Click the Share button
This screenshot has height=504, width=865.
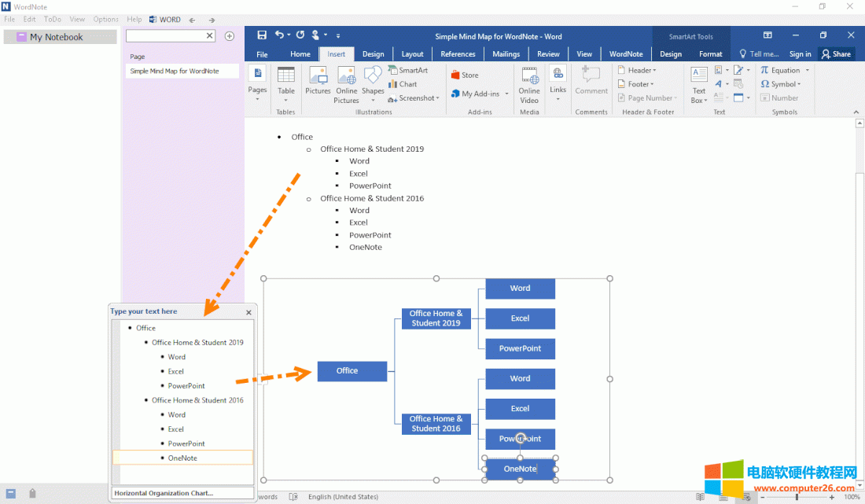[836, 54]
